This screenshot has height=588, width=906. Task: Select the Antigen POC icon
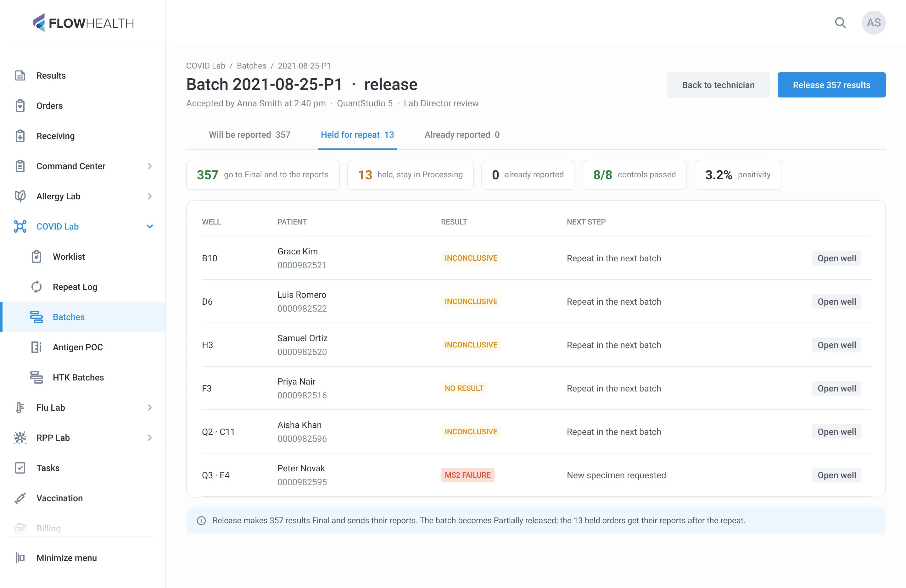pyautogui.click(x=36, y=347)
